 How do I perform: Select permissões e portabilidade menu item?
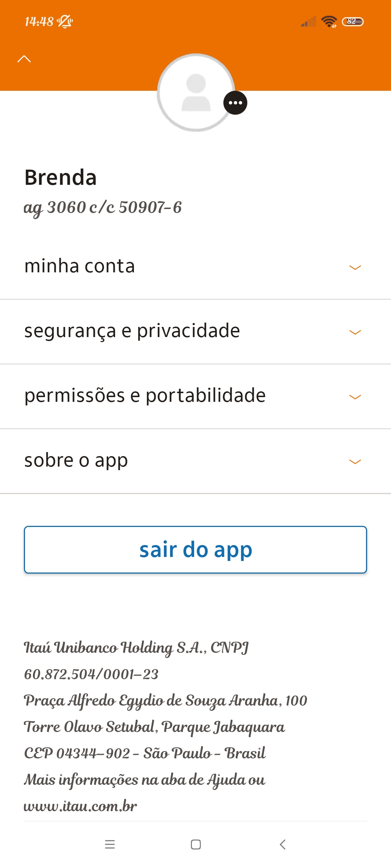click(x=145, y=396)
